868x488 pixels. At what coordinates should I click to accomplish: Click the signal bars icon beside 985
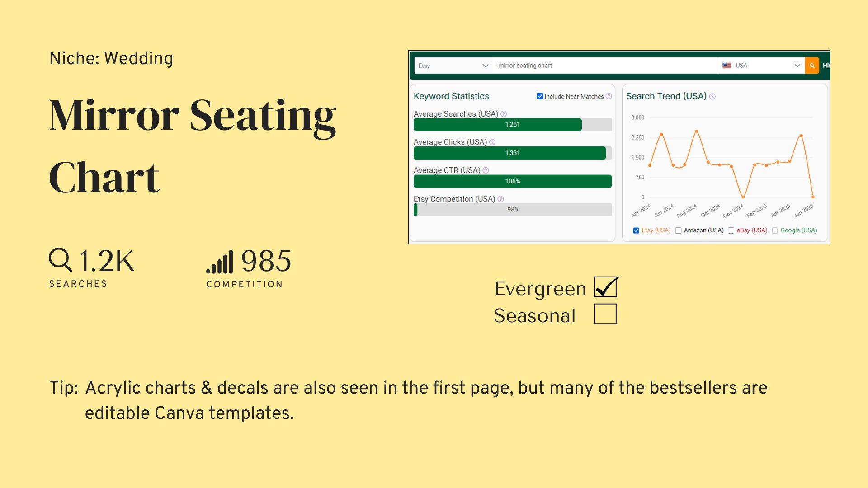point(220,262)
